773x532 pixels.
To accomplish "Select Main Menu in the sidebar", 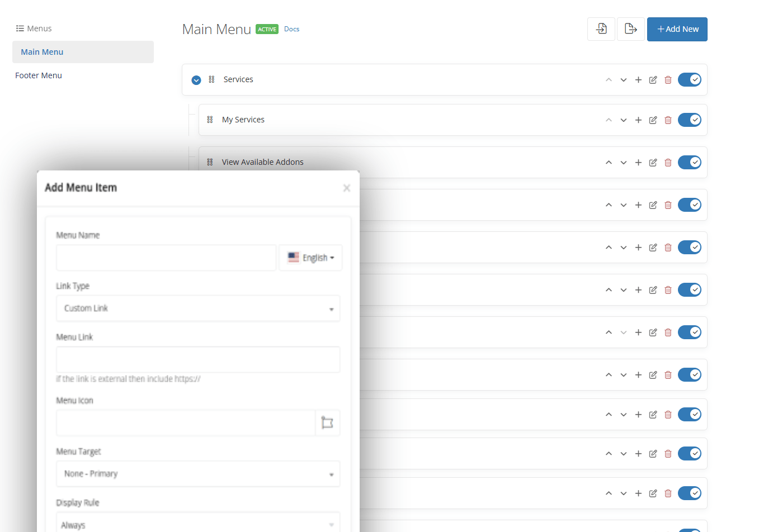I will 83,52.
